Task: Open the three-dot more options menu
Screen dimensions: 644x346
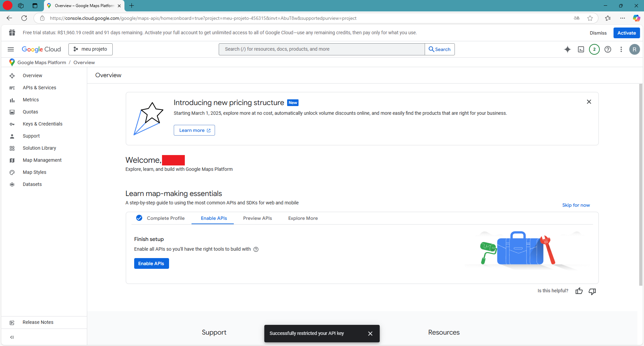Action: tap(621, 49)
